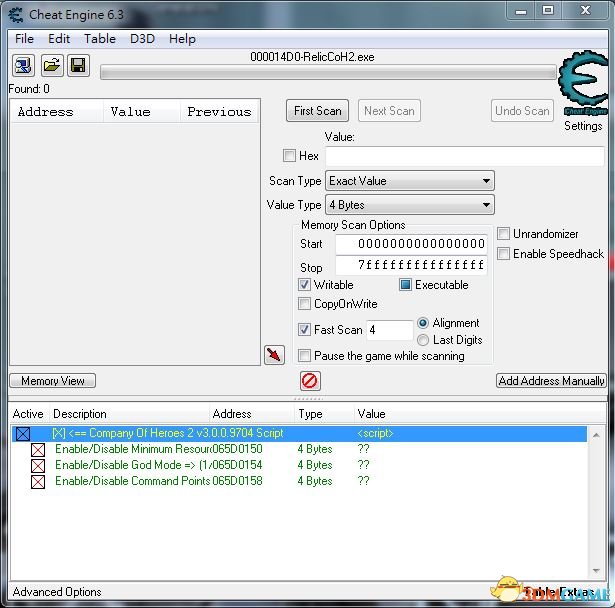Click address 065D0154 cell

point(237,465)
